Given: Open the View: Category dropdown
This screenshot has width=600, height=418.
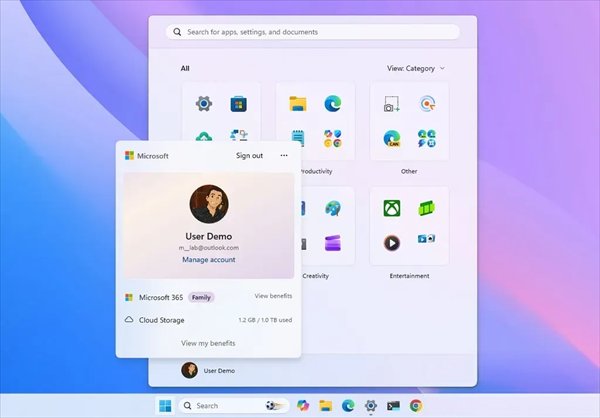Looking at the screenshot, I should click(416, 69).
